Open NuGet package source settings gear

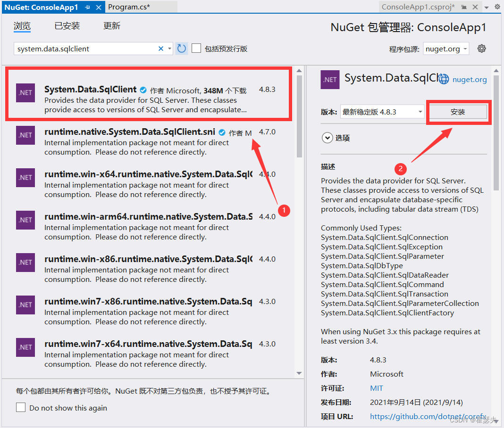[x=481, y=49]
